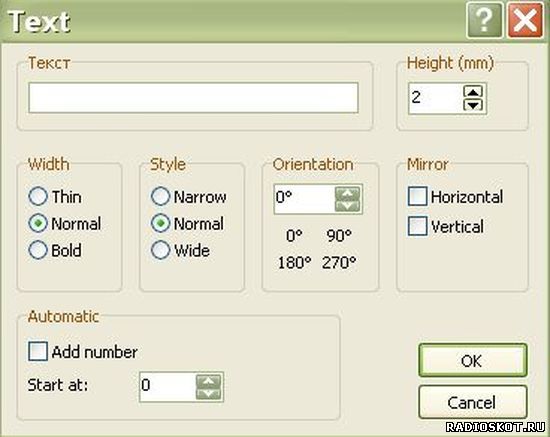Click the Cancel button

click(x=473, y=402)
